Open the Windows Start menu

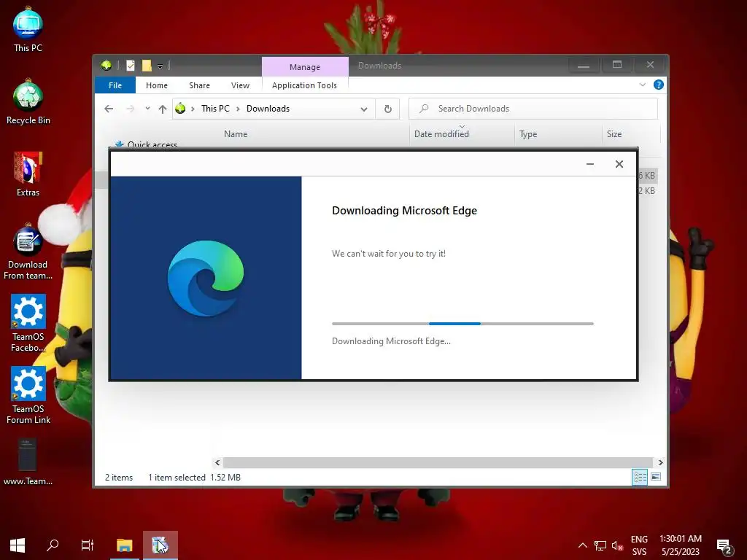(18, 545)
